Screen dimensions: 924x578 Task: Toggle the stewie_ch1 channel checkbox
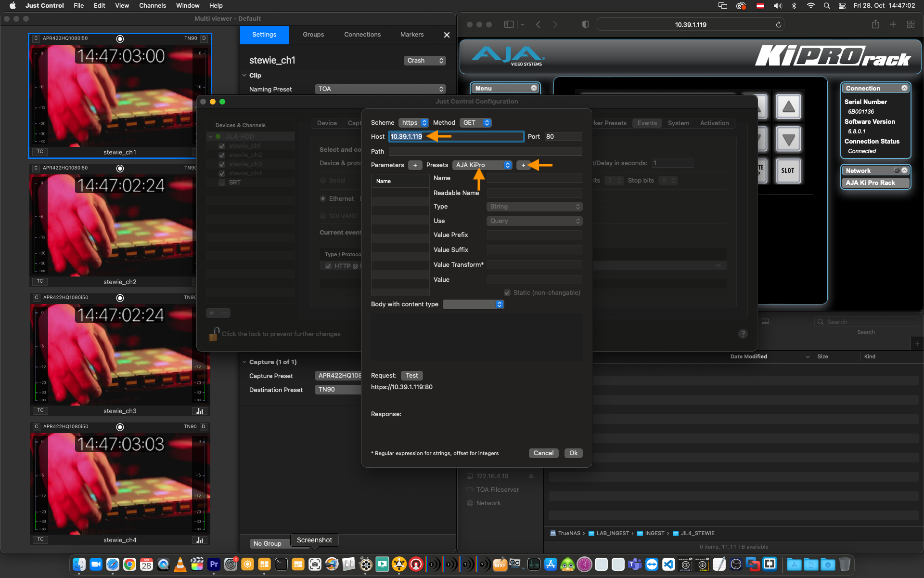click(222, 146)
